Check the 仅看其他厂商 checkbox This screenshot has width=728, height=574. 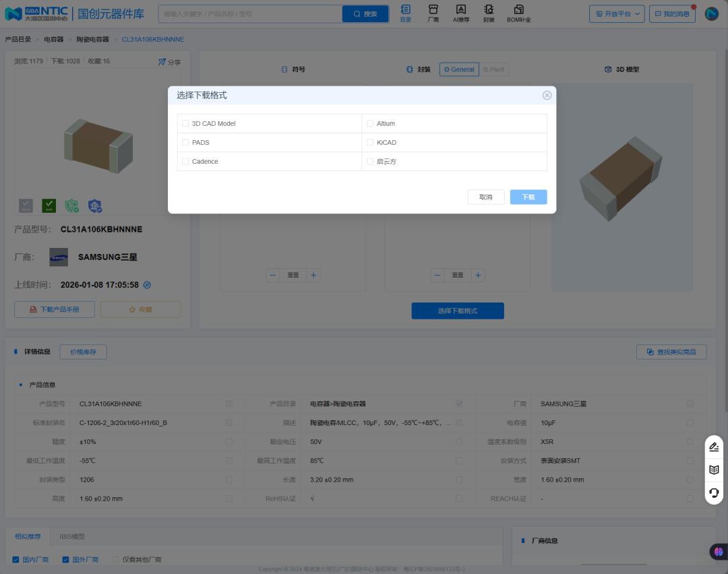tap(116, 560)
